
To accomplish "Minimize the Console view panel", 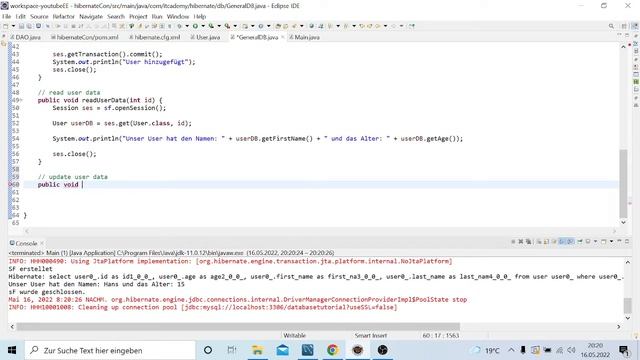I will click(x=619, y=241).
